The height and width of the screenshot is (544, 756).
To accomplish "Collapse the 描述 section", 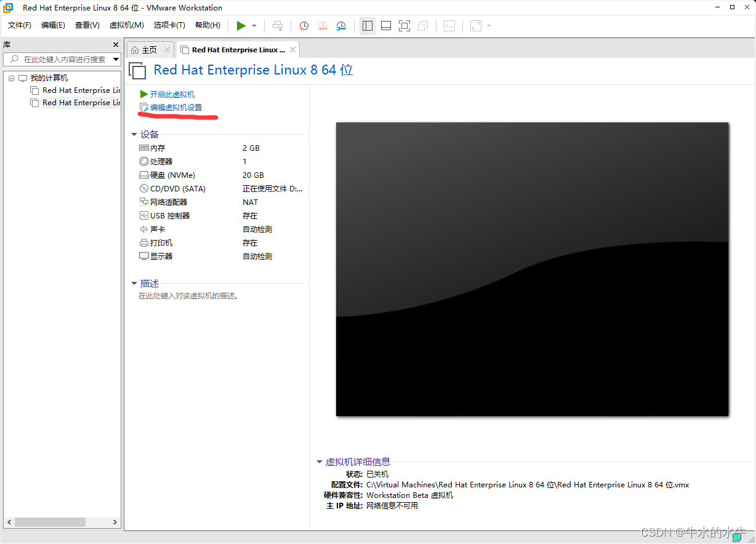I will 134,284.
